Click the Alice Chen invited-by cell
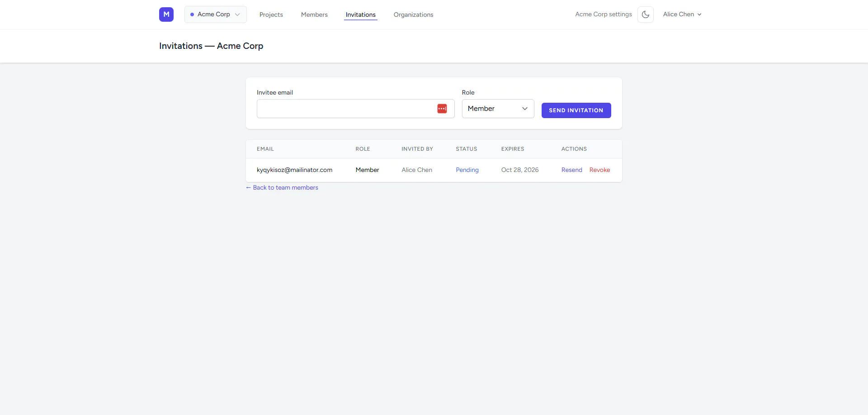This screenshot has width=868, height=415. pos(417,170)
